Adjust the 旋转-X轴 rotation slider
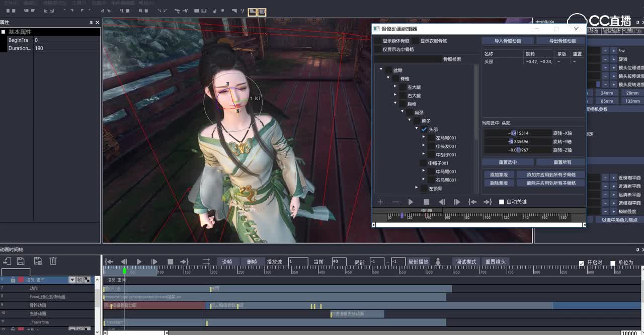The width and height of the screenshot is (644, 335). (518, 133)
